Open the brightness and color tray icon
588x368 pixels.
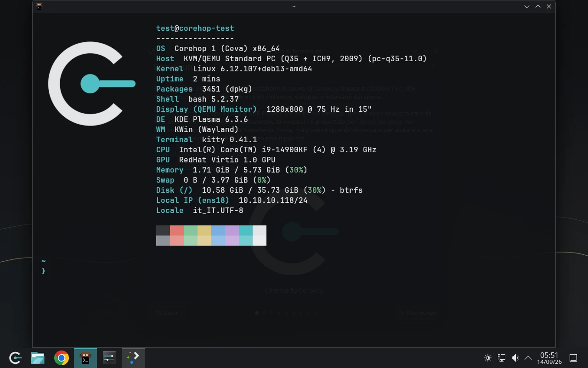[x=488, y=357]
